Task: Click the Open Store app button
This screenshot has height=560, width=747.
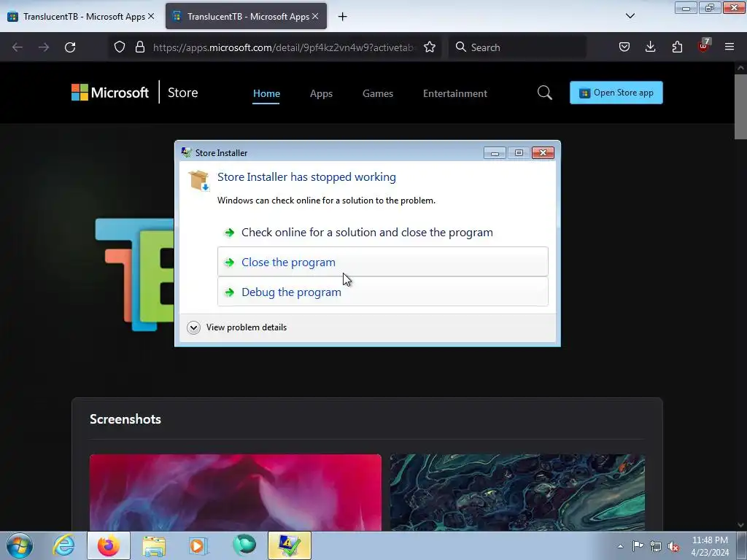Action: coord(616,93)
